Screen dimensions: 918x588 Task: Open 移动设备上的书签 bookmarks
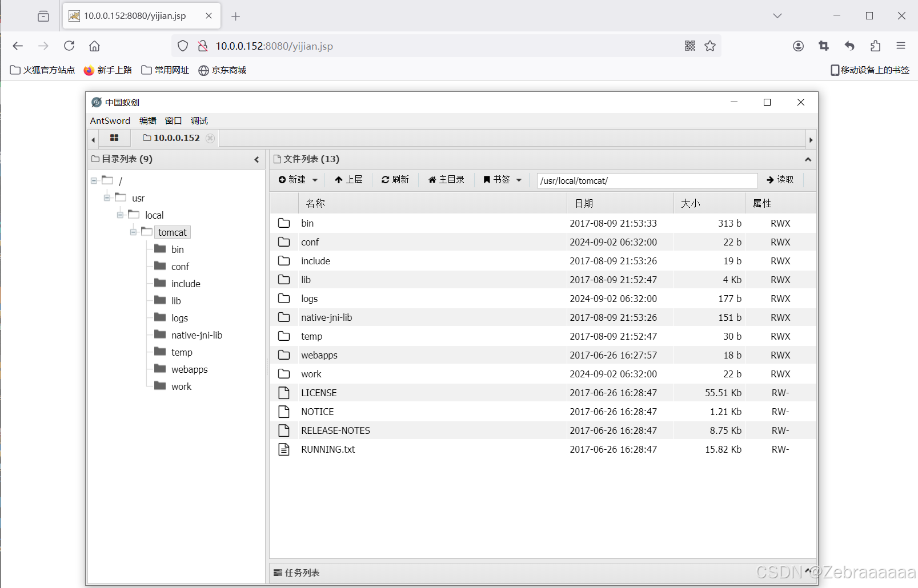(870, 70)
